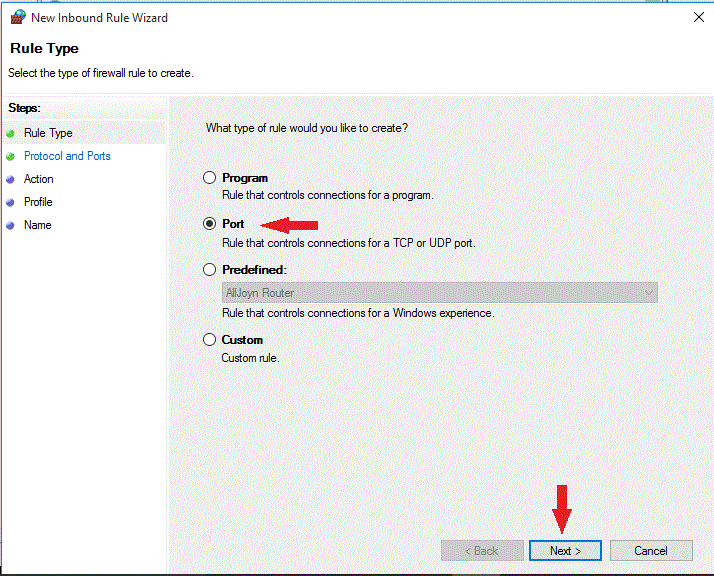Cancel the New Inbound Rule Wizard
The height and width of the screenshot is (576, 714).
(x=651, y=551)
